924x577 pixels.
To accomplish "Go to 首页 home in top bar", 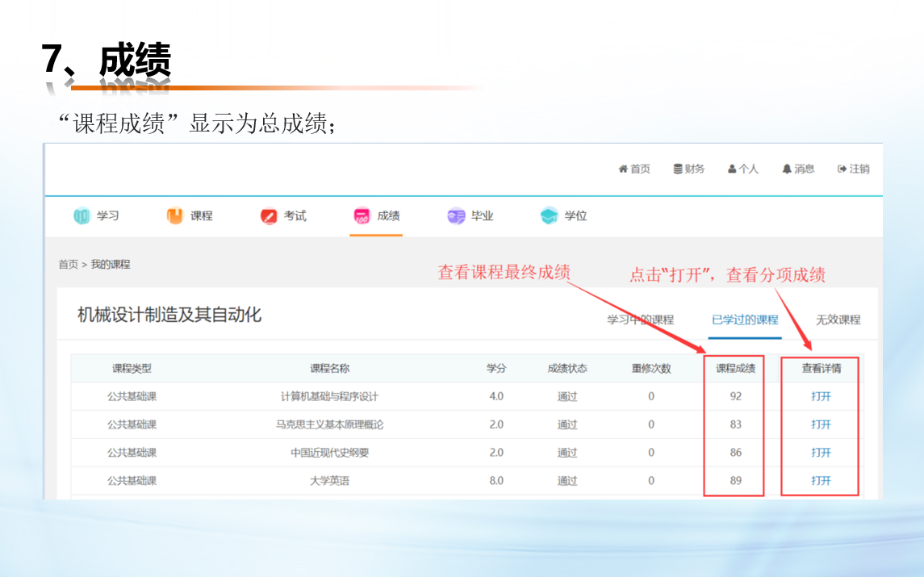I will pyautogui.click(x=634, y=169).
